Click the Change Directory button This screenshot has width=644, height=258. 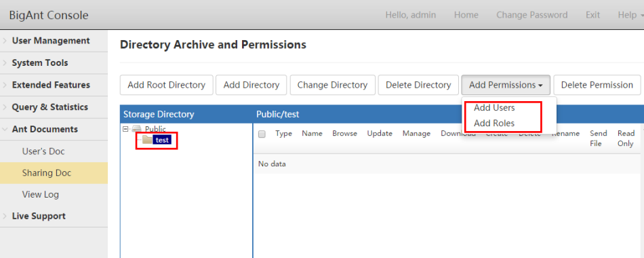[332, 85]
